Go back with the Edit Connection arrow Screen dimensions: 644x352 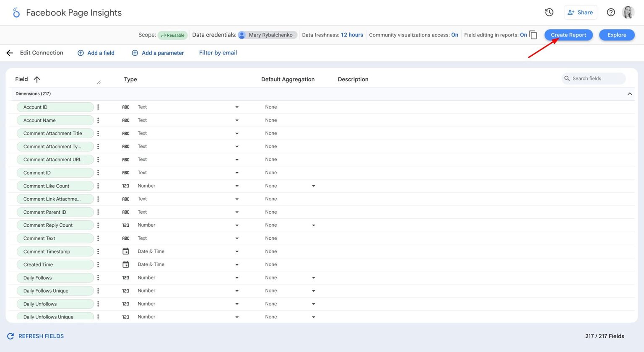click(10, 53)
